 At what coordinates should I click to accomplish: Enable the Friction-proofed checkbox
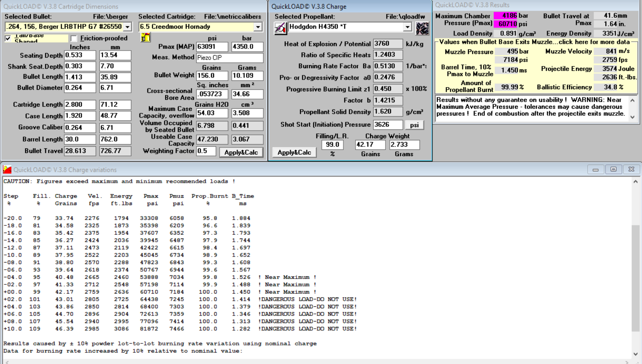74,38
